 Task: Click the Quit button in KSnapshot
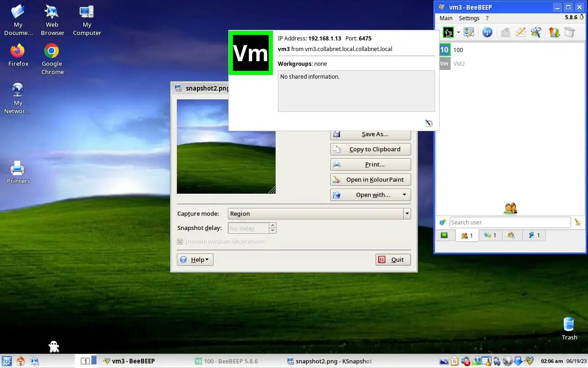pos(393,259)
